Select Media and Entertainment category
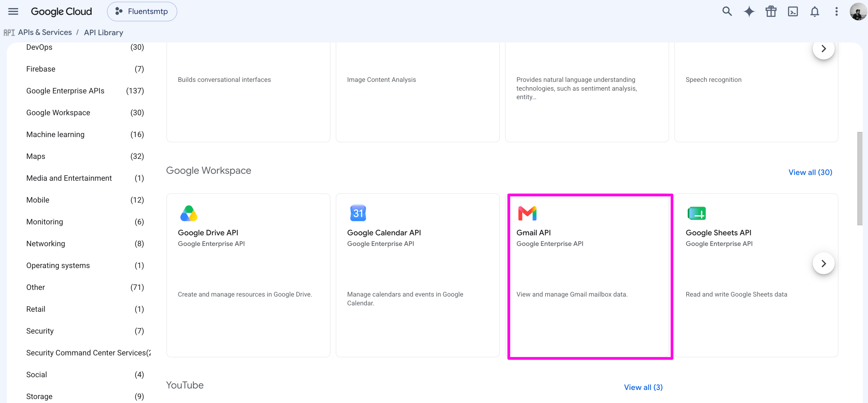868x403 pixels. (85, 178)
